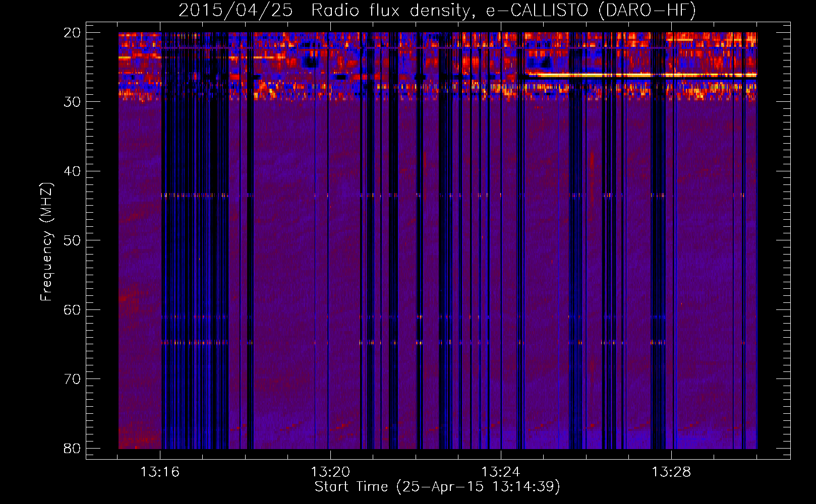Select the 13:28 time tick label
The height and width of the screenshot is (504, 816).
671,472
